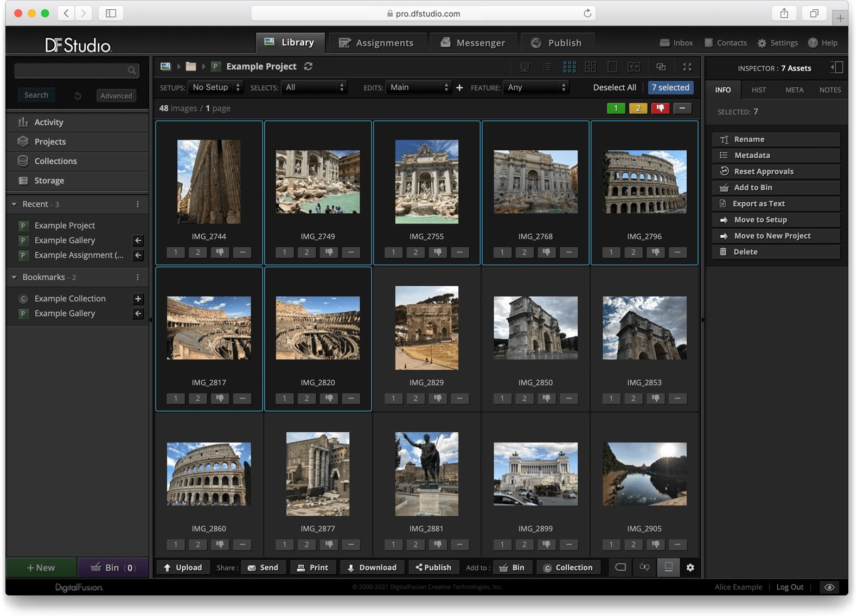857x616 pixels.
Task: Toggle the 1 rating on IMG_2829
Action: click(x=393, y=399)
